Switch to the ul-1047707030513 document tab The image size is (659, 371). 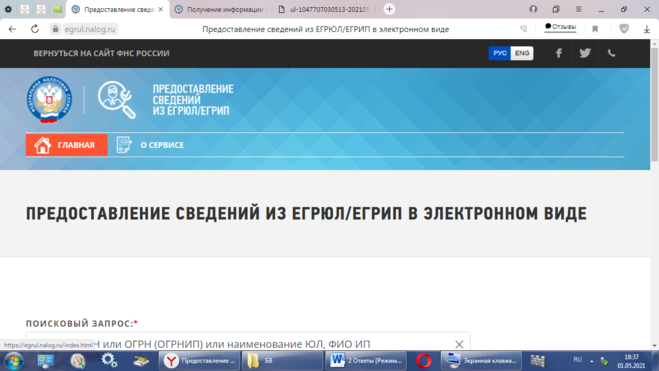[324, 9]
